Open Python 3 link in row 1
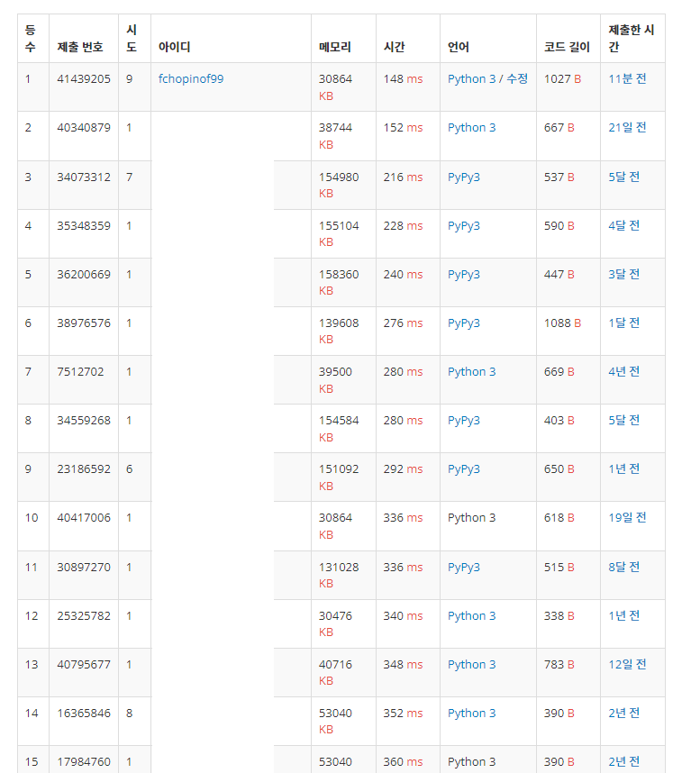The image size is (700, 773). tap(471, 79)
